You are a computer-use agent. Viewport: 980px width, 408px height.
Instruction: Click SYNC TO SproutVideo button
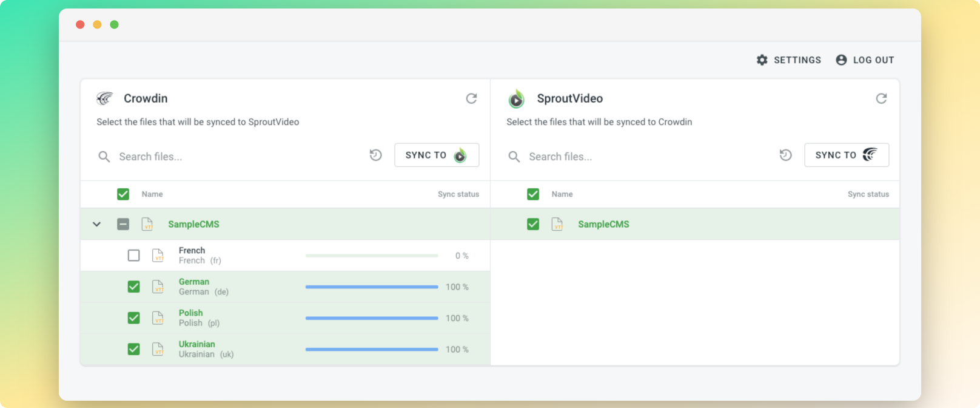437,155
